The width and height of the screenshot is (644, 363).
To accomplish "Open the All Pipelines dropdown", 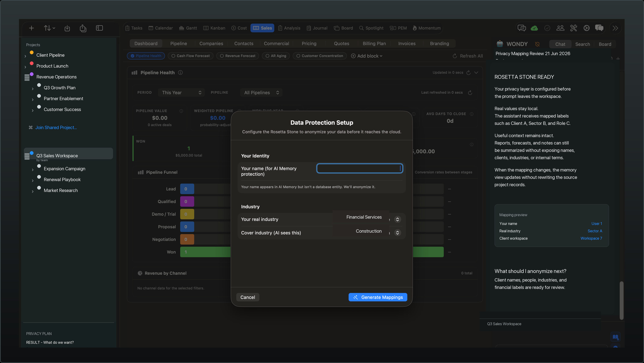I will (x=261, y=92).
